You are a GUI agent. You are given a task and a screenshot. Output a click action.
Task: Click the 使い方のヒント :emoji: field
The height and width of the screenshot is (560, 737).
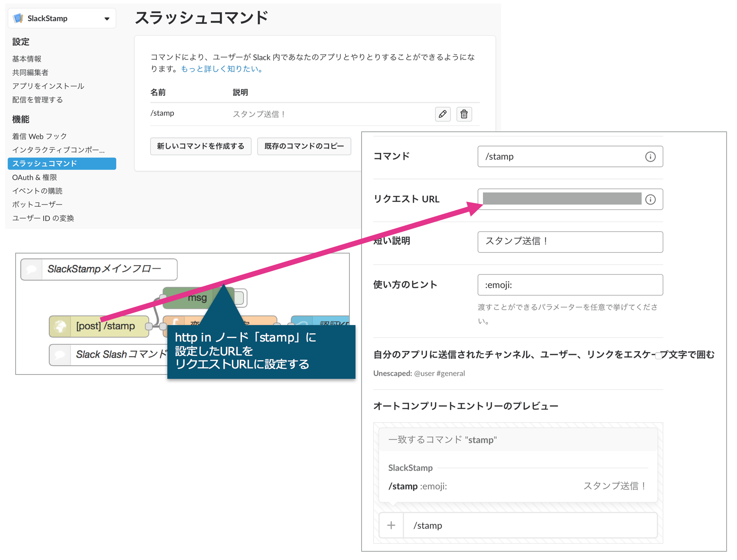[570, 285]
